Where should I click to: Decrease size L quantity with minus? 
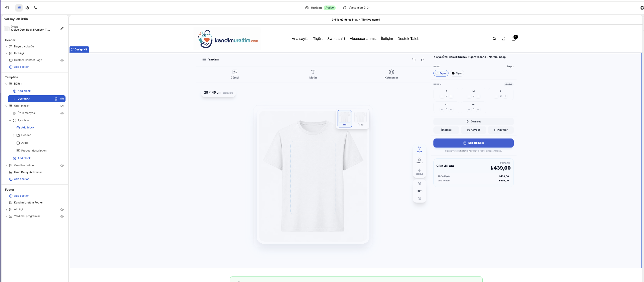(496, 96)
